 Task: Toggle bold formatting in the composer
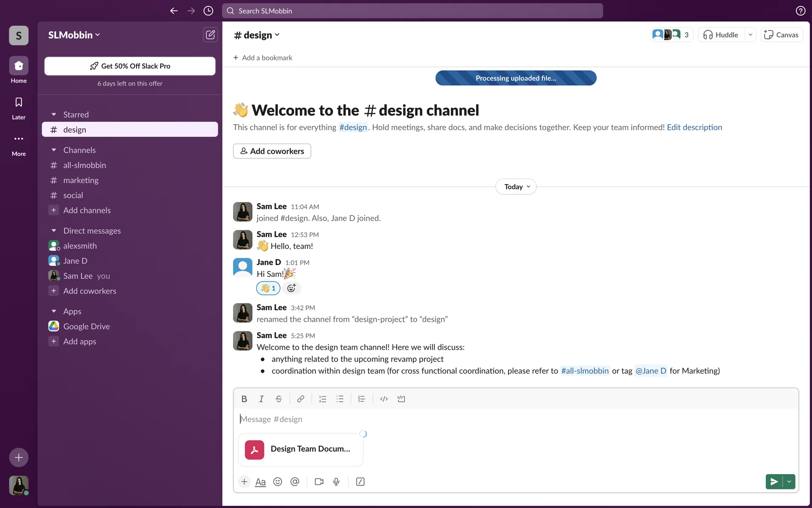point(244,399)
